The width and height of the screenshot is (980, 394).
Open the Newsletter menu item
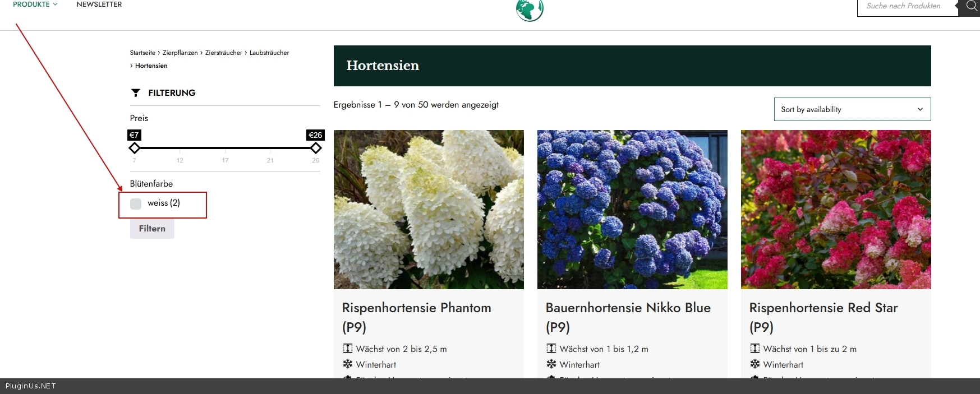[99, 4]
